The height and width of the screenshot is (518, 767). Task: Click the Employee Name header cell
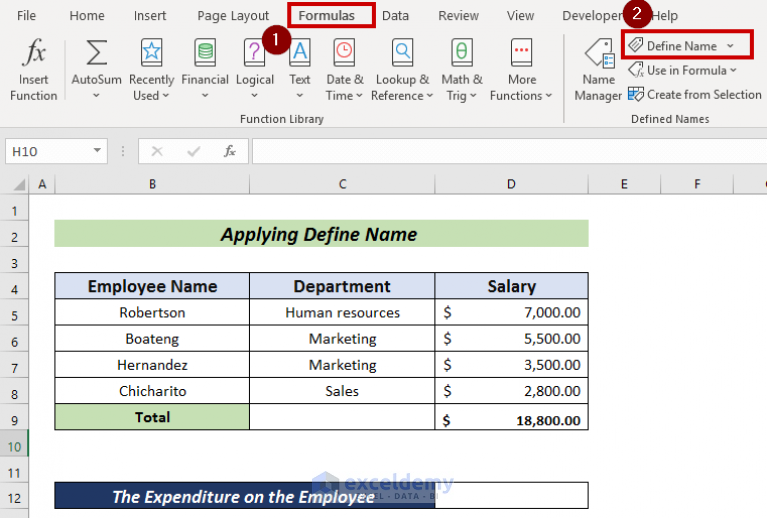(x=152, y=286)
